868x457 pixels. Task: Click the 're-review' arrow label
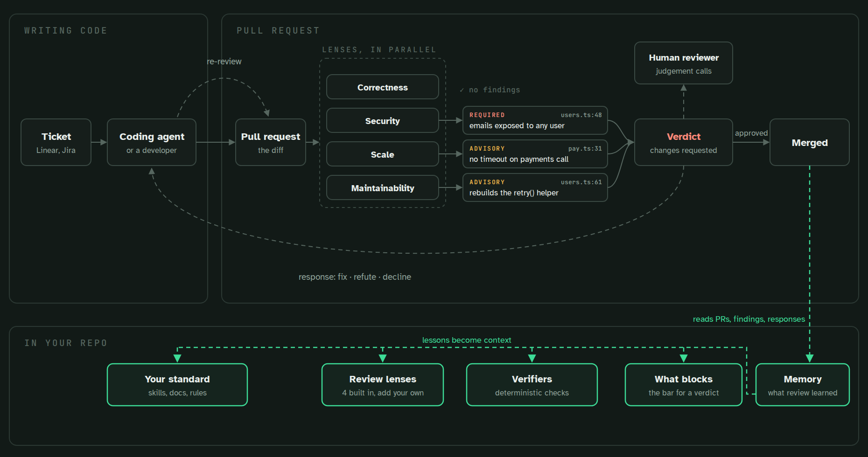(x=224, y=62)
